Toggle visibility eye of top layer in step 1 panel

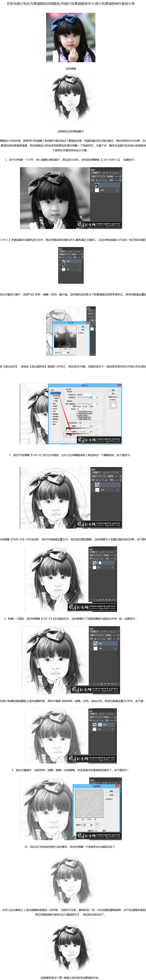pyautogui.click(x=92, y=185)
